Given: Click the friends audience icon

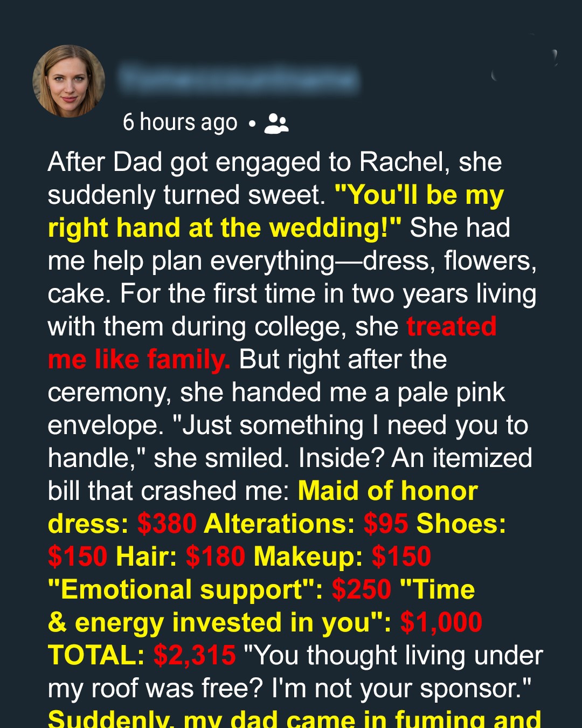Looking at the screenshot, I should [276, 123].
